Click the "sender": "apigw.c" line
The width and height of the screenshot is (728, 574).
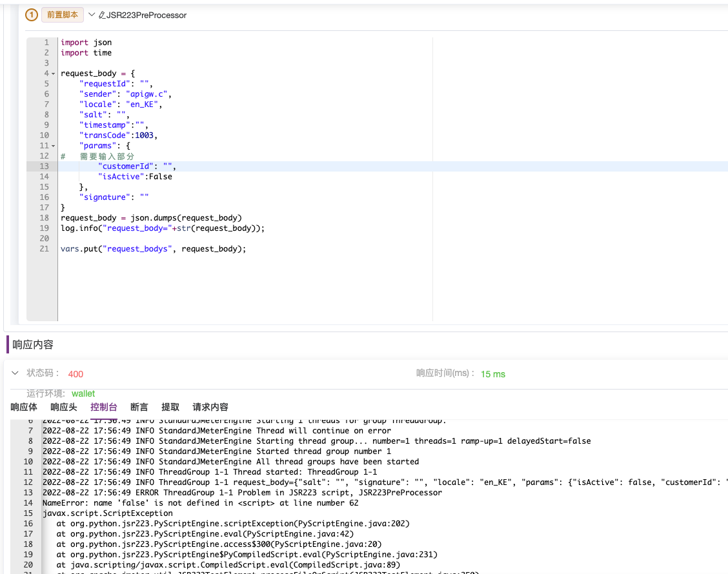[125, 94]
